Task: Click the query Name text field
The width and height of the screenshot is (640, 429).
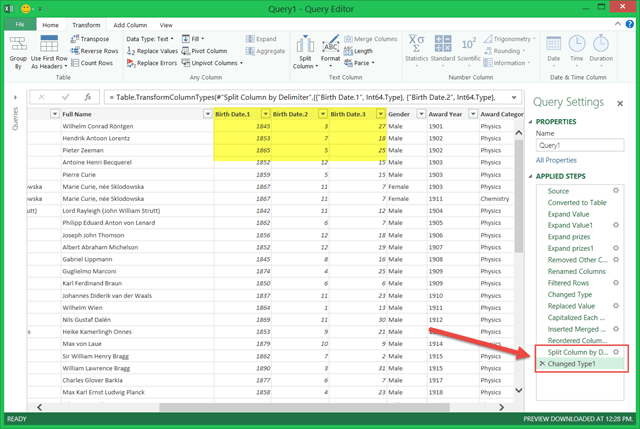Action: [x=580, y=145]
